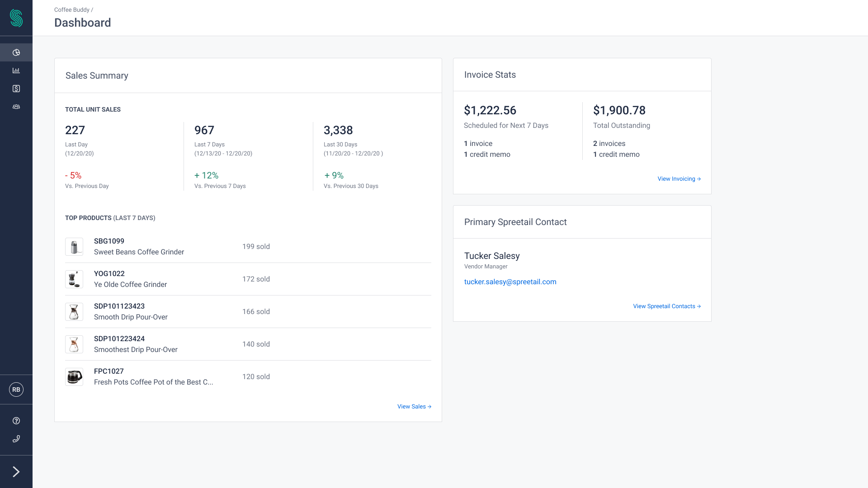868x488 pixels.
Task: Follow the View Sales link
Action: tap(414, 406)
